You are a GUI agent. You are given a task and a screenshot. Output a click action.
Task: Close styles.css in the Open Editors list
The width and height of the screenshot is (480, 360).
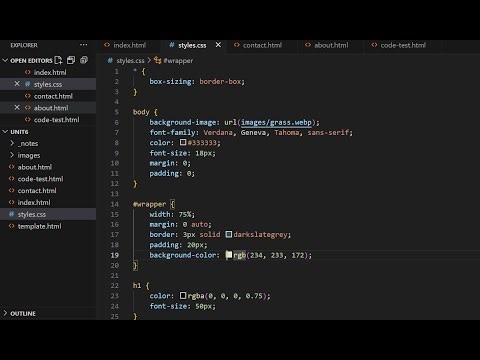point(17,84)
